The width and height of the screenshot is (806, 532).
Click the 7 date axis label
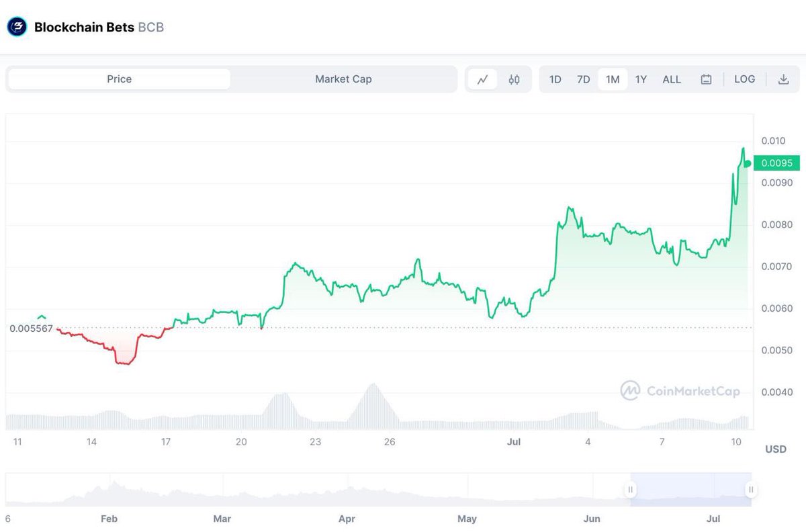click(x=662, y=442)
